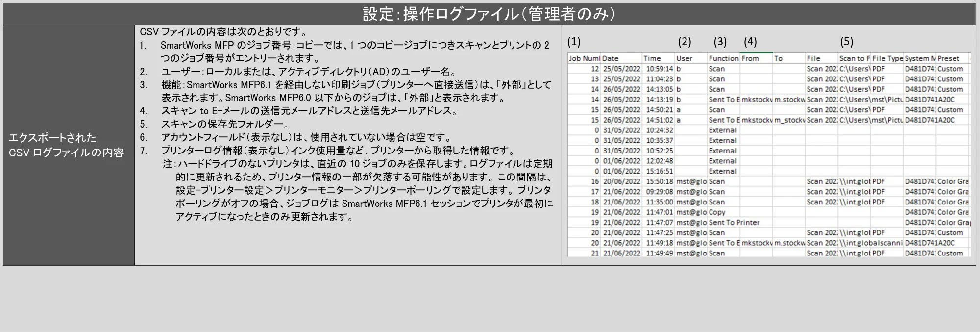Select the Sent To Printer cell
The image size is (980, 332).
[734, 222]
